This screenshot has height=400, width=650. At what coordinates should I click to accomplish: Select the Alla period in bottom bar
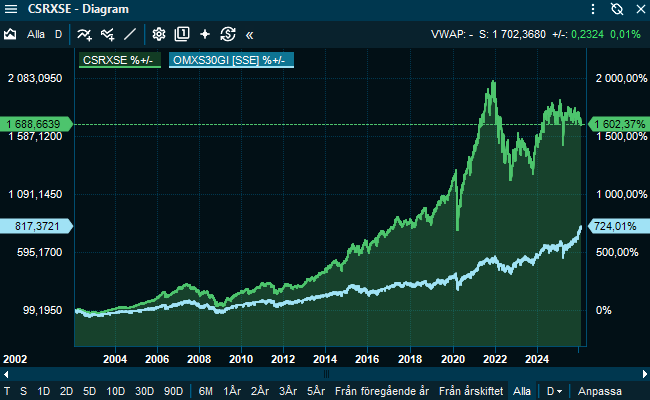[x=522, y=390]
